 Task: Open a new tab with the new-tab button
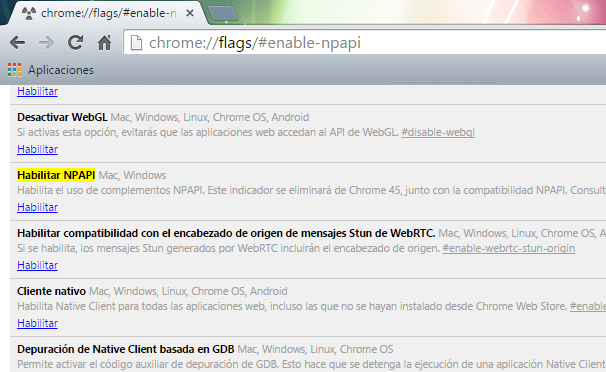223,14
